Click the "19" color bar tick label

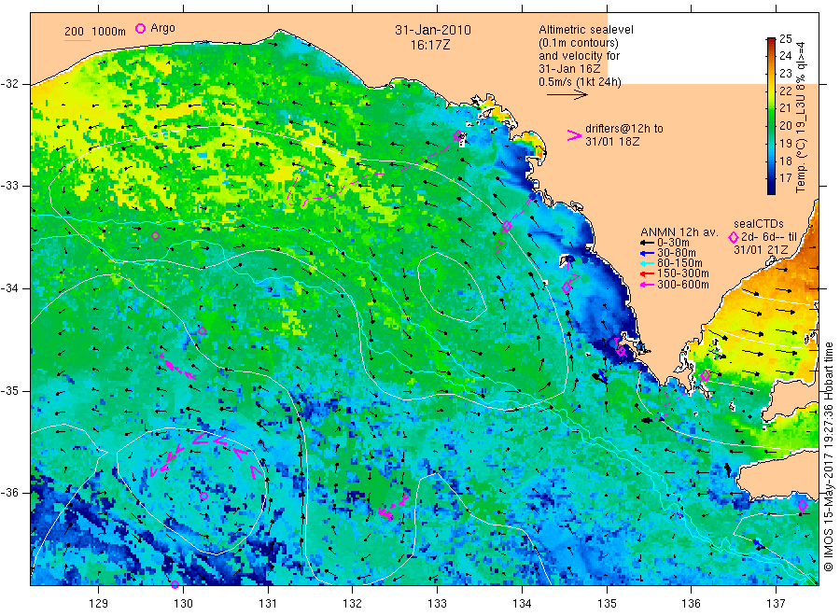[x=785, y=143]
